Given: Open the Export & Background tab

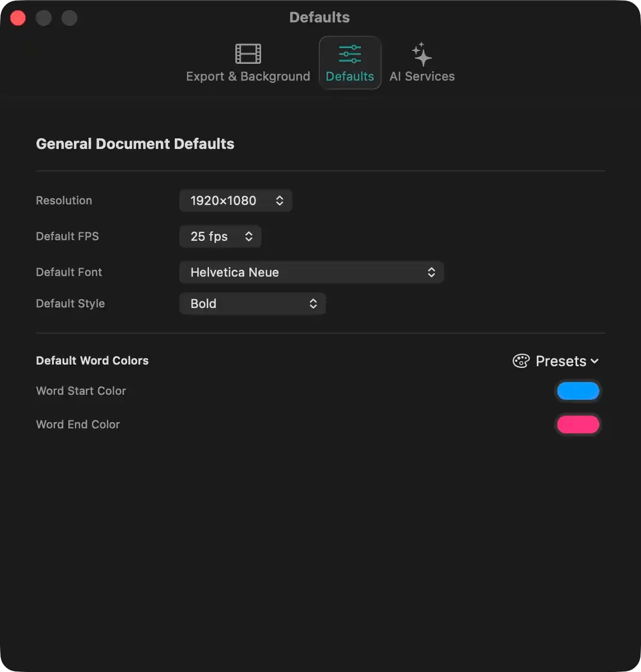Looking at the screenshot, I should (248, 63).
